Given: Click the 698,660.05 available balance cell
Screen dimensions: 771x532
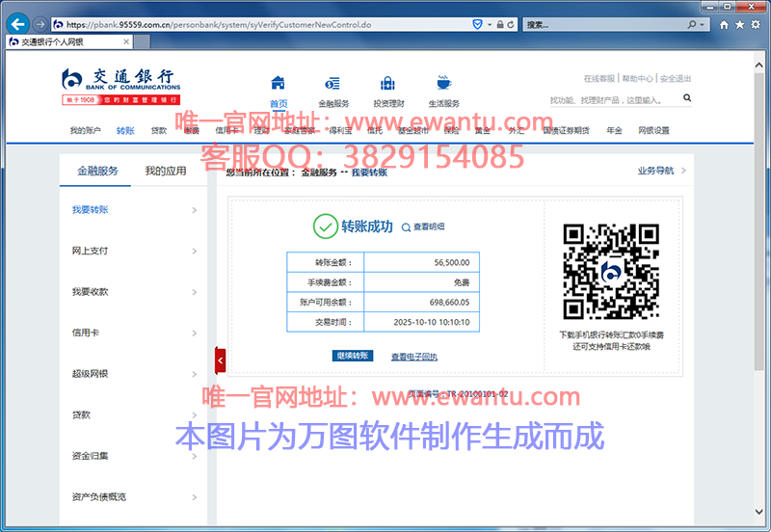Looking at the screenshot, I should 421,303.
